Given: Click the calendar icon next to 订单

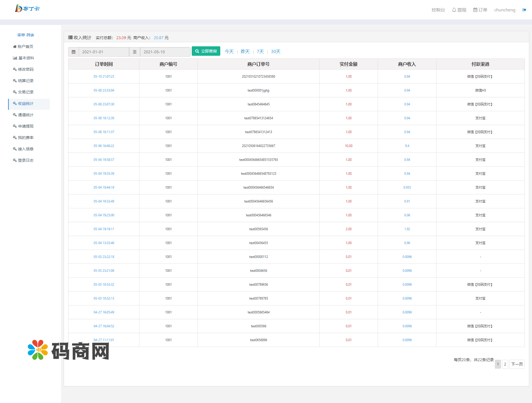Looking at the screenshot, I should click(x=475, y=10).
